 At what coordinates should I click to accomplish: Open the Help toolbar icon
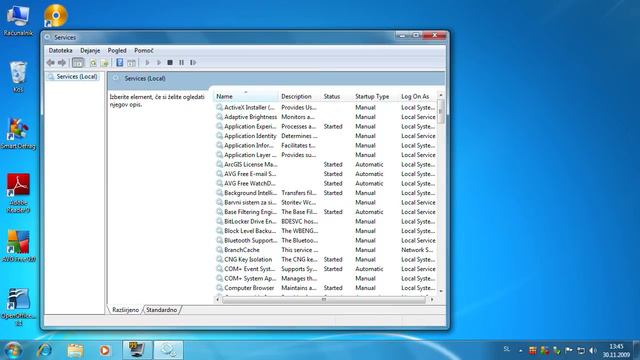(x=120, y=62)
